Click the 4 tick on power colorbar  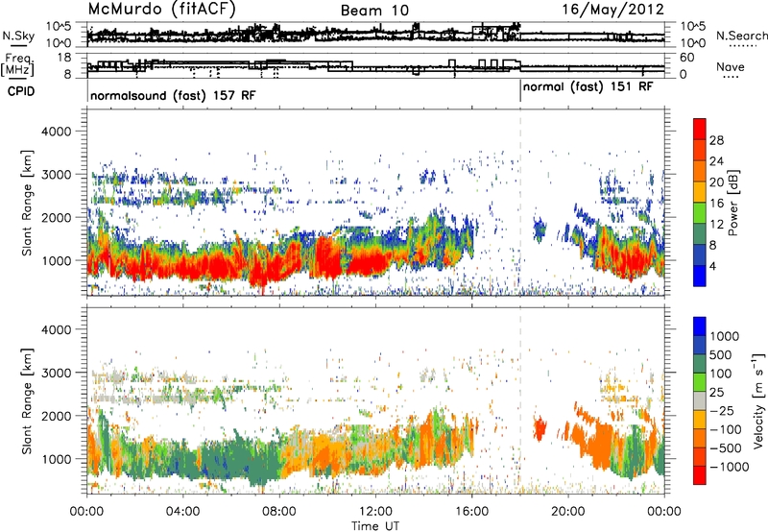point(712,266)
